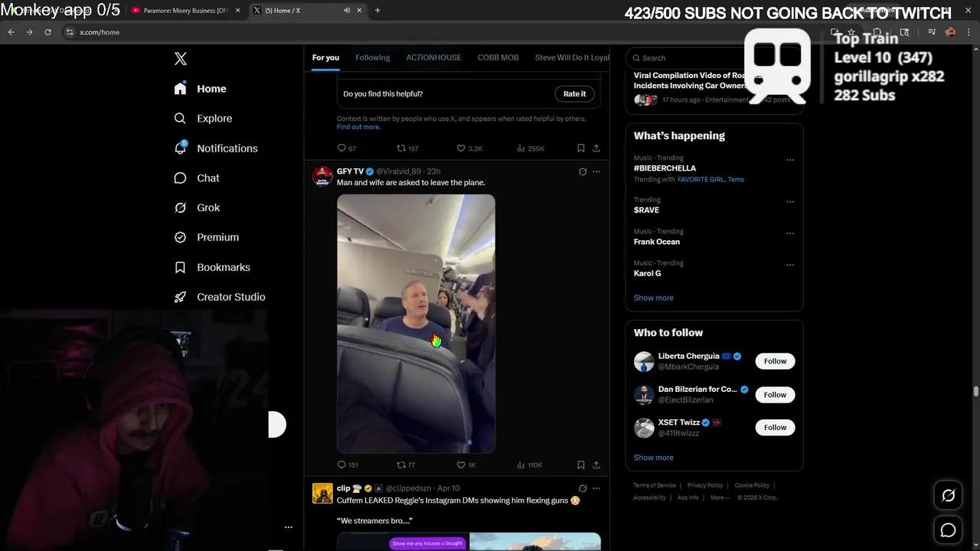Viewport: 980px width, 551px height.
Task: Share the post with 255K views
Action: click(x=596, y=148)
